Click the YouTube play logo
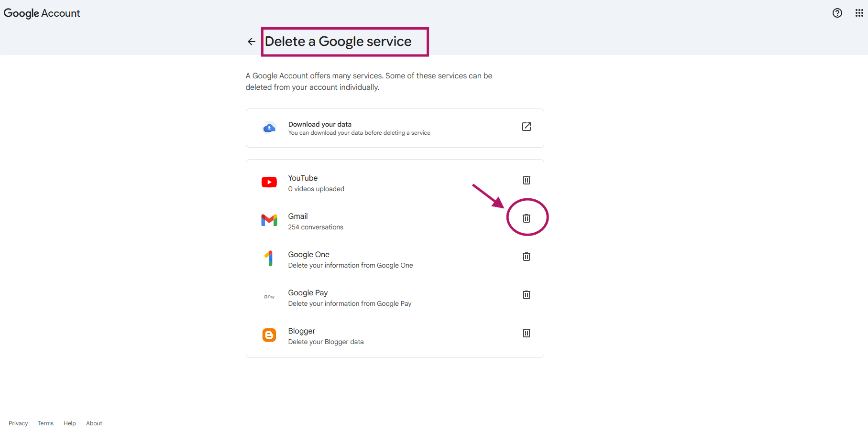 coord(269,182)
